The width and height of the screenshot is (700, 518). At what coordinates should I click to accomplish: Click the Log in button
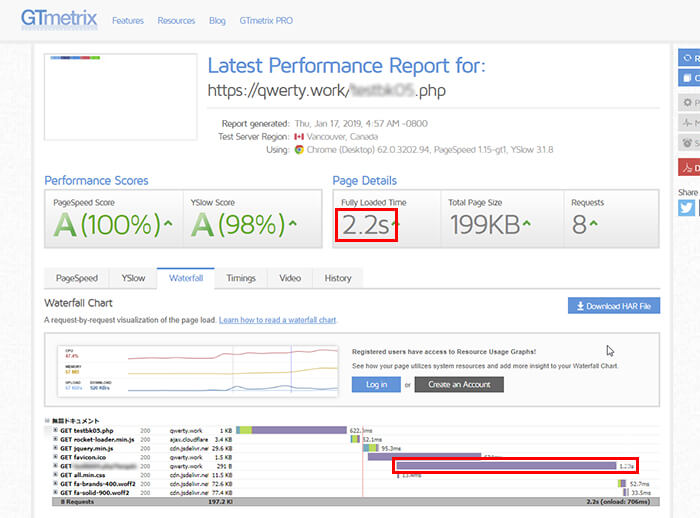[x=376, y=384]
